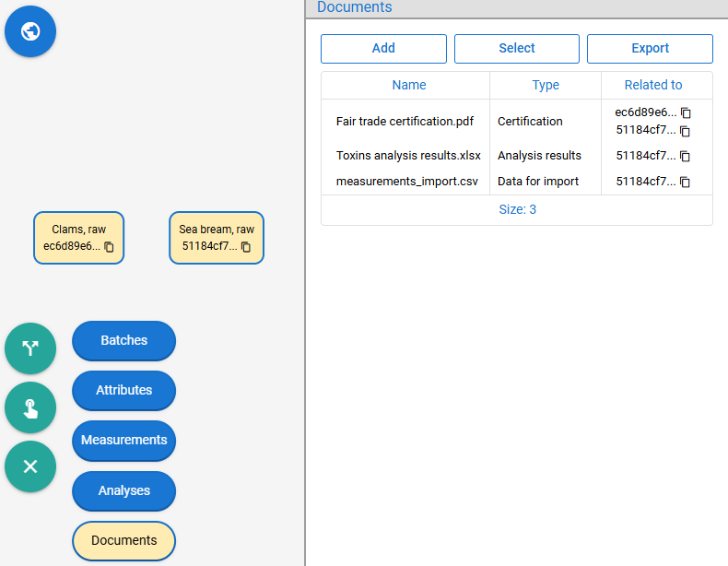The width and height of the screenshot is (728, 566).
Task: Copy 51184cf7 ID in measurements_import.csv row
Action: pyautogui.click(x=685, y=182)
